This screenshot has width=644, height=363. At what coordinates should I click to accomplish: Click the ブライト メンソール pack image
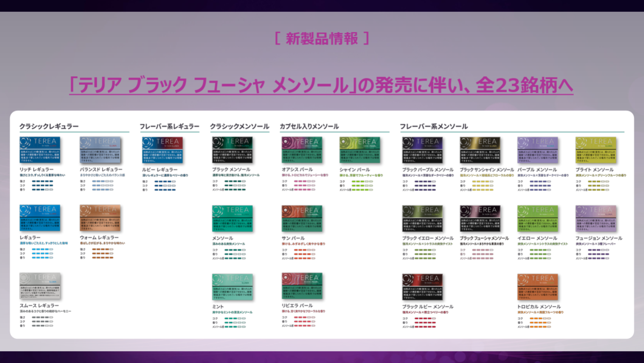[x=596, y=150]
